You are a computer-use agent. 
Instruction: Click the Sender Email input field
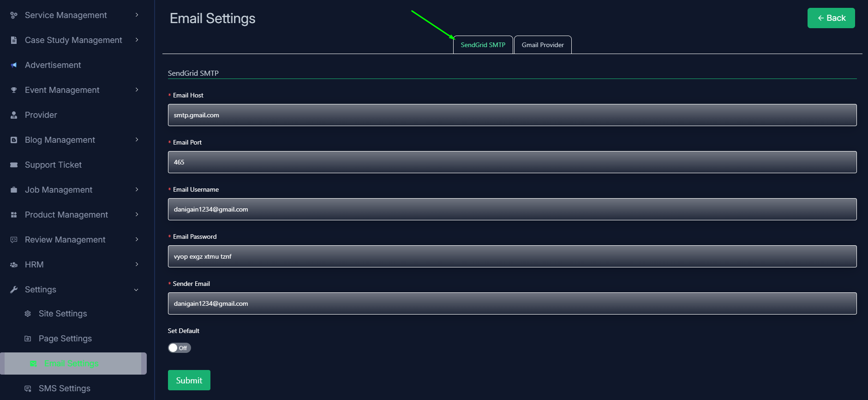point(512,303)
